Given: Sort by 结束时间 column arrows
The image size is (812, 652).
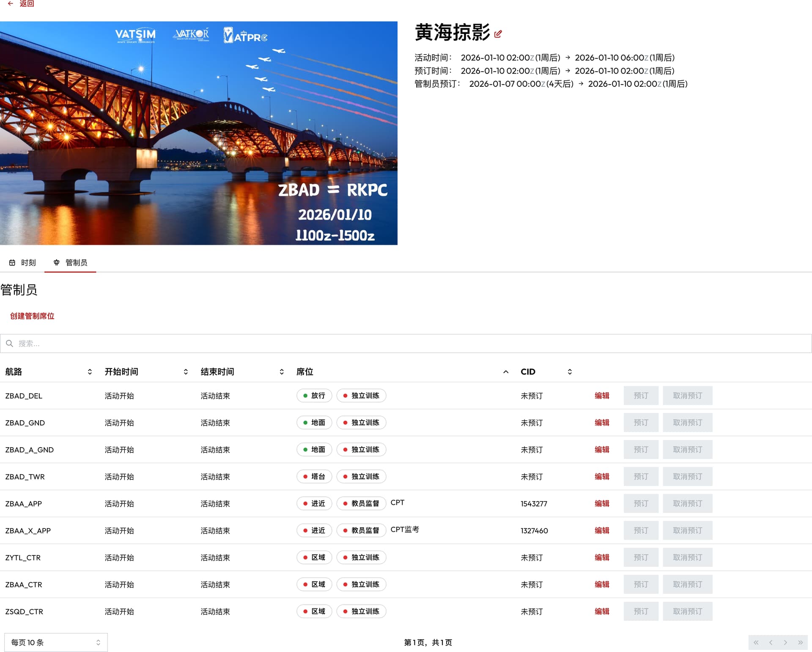Looking at the screenshot, I should click(282, 372).
